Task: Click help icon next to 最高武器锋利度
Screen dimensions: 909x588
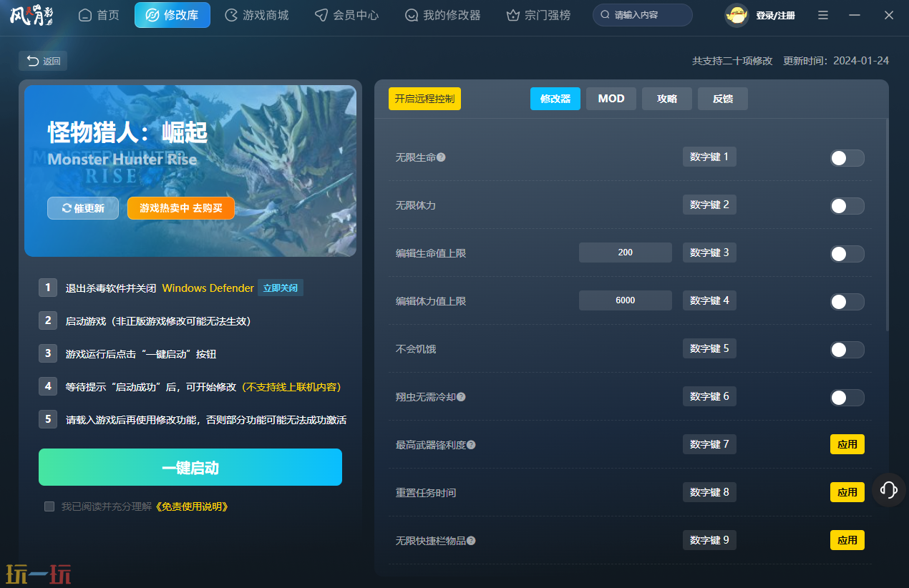Action: (471, 445)
